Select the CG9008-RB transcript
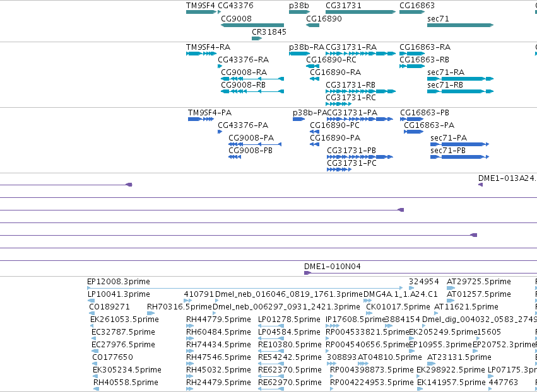The width and height of the screenshot is (537, 392). click(x=252, y=91)
